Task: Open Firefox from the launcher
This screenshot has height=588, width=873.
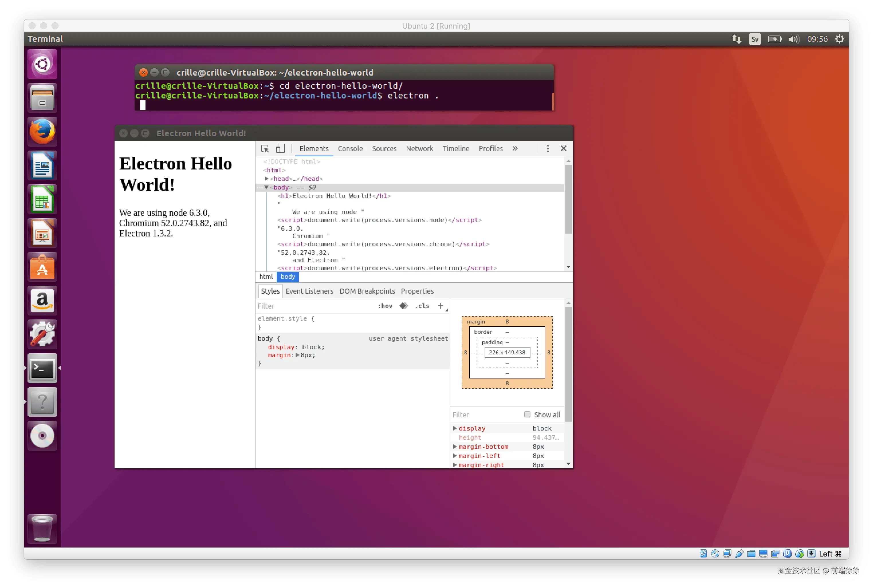Action: (x=42, y=132)
